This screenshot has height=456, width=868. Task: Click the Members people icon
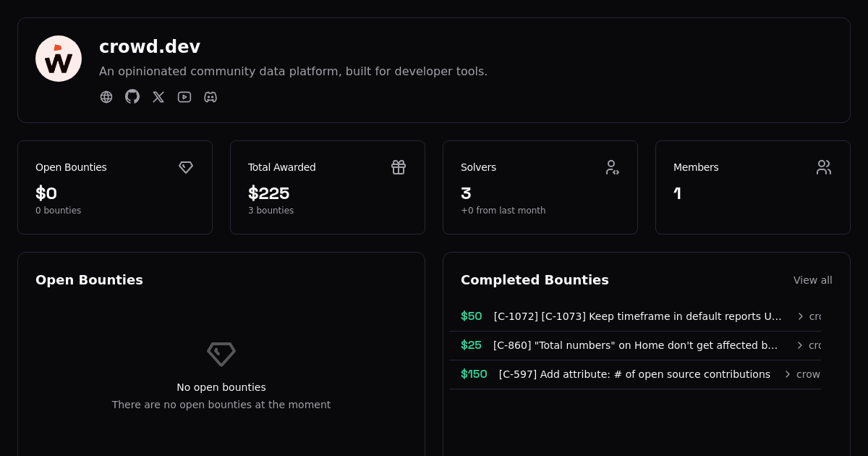pyautogui.click(x=824, y=167)
